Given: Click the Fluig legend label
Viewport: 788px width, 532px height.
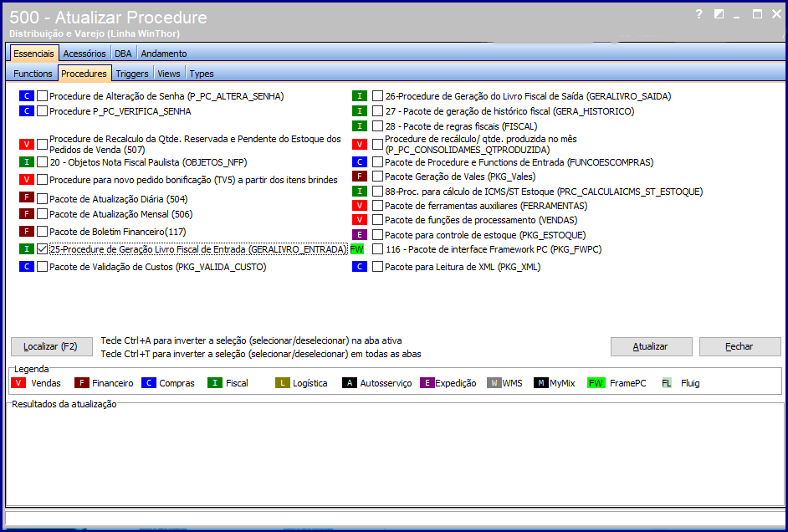Looking at the screenshot, I should [x=690, y=383].
